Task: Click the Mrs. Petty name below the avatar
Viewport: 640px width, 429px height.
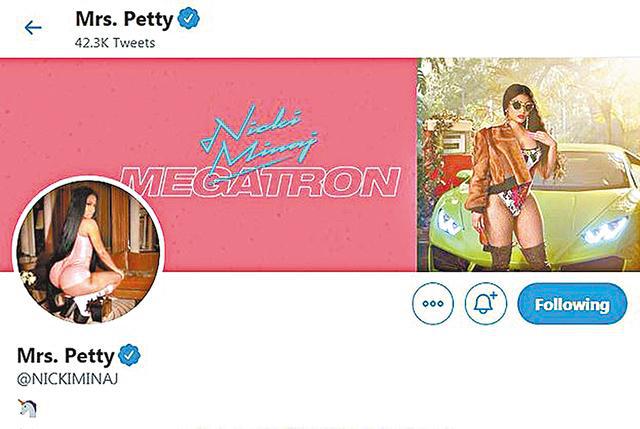Action: pos(66,356)
